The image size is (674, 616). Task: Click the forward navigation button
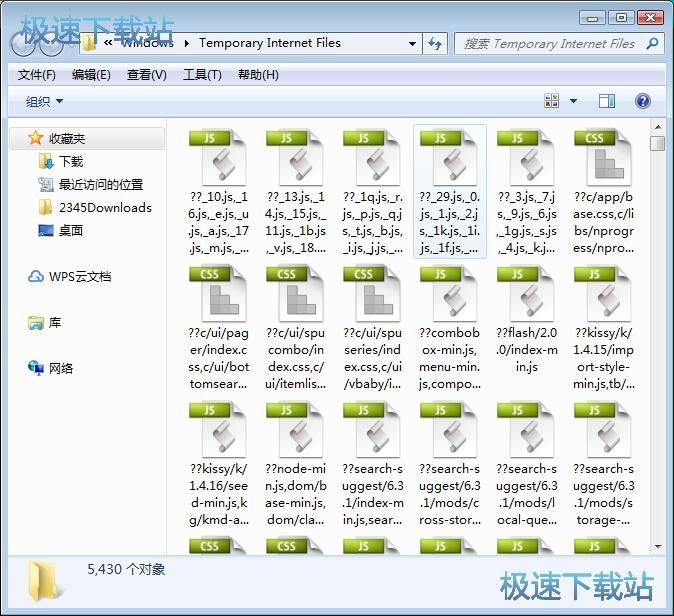(x=51, y=43)
